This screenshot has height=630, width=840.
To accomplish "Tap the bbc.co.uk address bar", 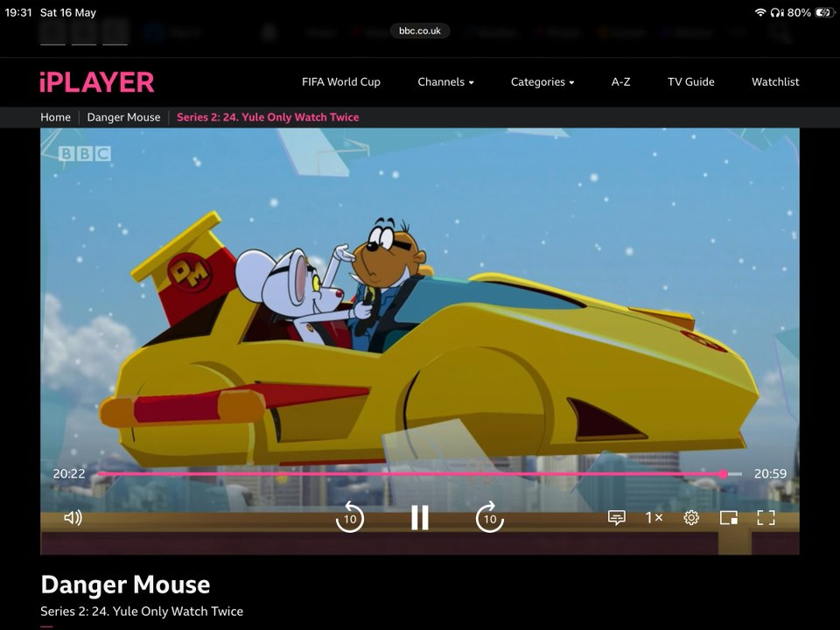I will coord(420,31).
